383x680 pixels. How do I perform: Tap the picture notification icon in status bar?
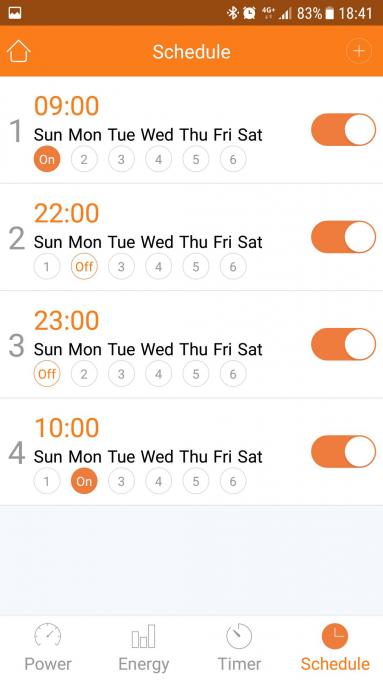[x=15, y=13]
